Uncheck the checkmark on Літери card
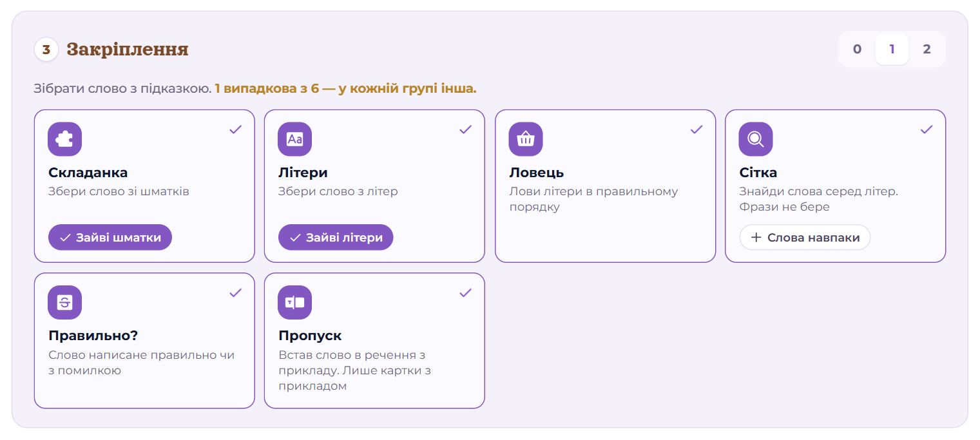This screenshot has width=980, height=440. 466,129
